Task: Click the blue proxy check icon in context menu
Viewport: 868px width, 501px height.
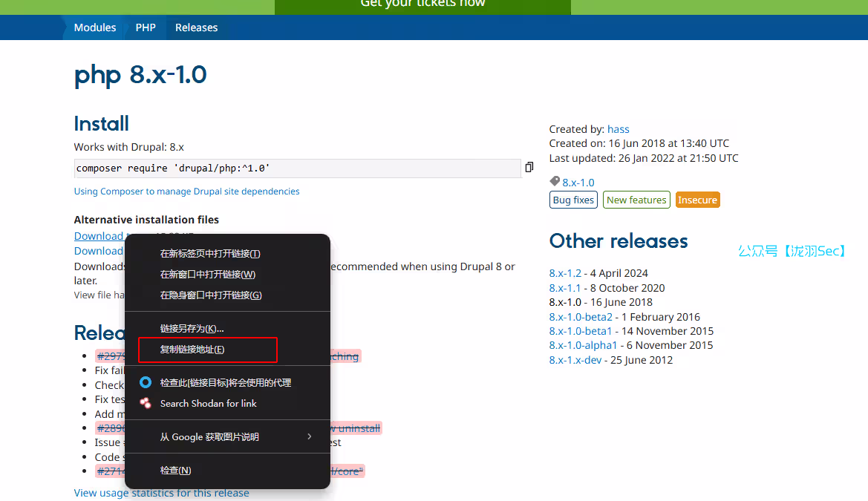Action: [146, 383]
